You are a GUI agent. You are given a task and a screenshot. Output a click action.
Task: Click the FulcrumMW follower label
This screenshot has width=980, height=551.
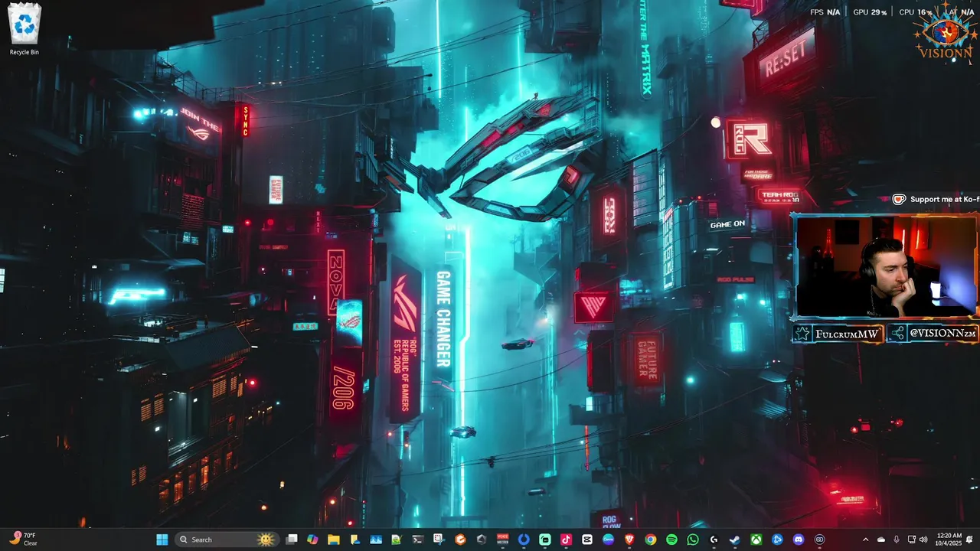[x=838, y=334]
